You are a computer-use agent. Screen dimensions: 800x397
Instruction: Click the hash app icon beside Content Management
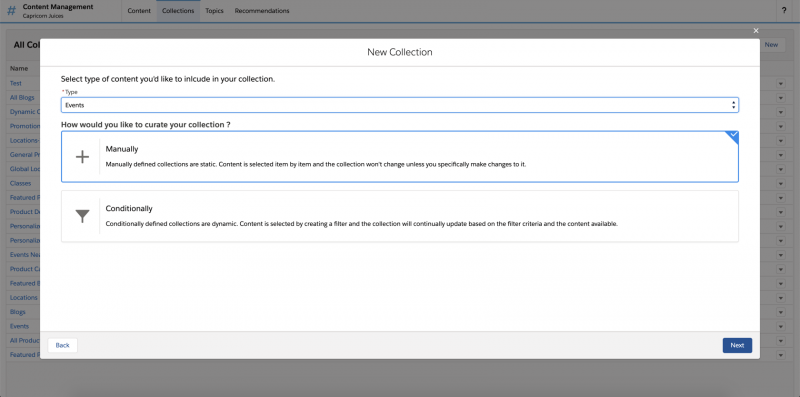click(x=11, y=11)
